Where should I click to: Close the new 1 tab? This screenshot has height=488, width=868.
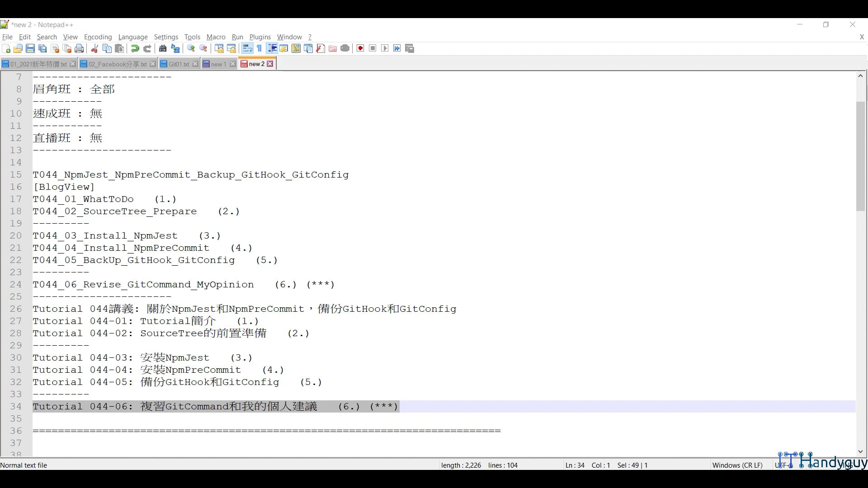point(232,64)
